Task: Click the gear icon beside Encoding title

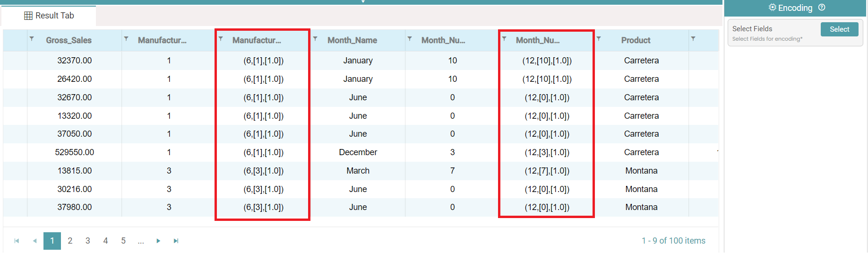Action: click(772, 8)
